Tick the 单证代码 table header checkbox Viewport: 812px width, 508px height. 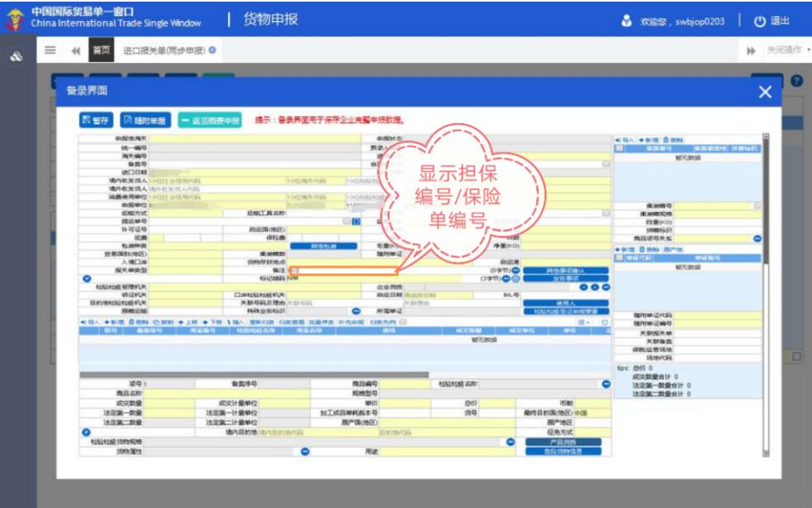tap(619, 256)
